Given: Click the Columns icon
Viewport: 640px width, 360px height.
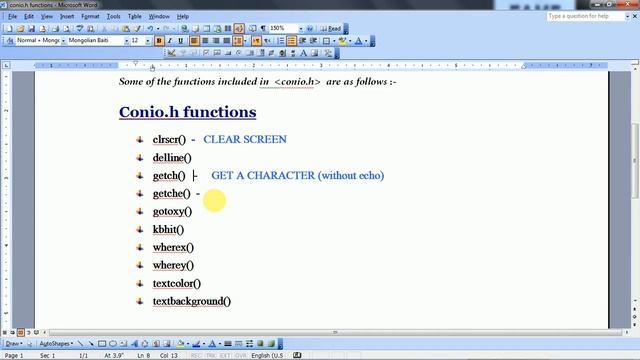Looking at the screenshot, I should 227,29.
